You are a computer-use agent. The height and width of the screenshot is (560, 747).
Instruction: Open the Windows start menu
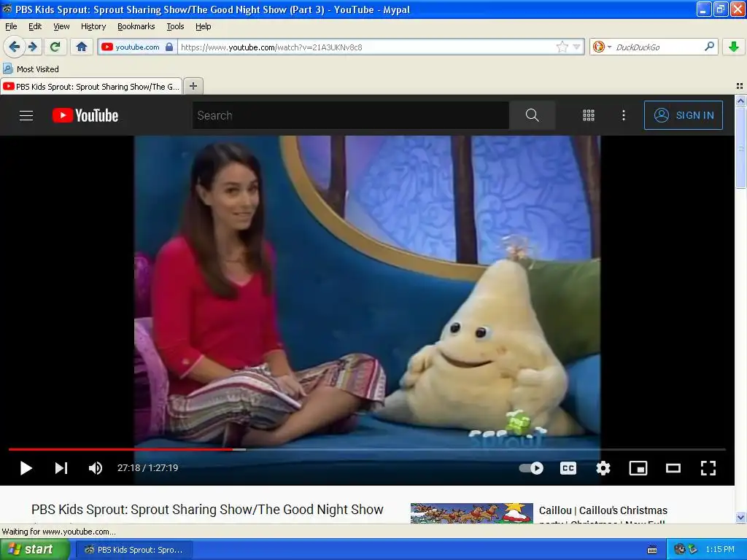point(34,549)
